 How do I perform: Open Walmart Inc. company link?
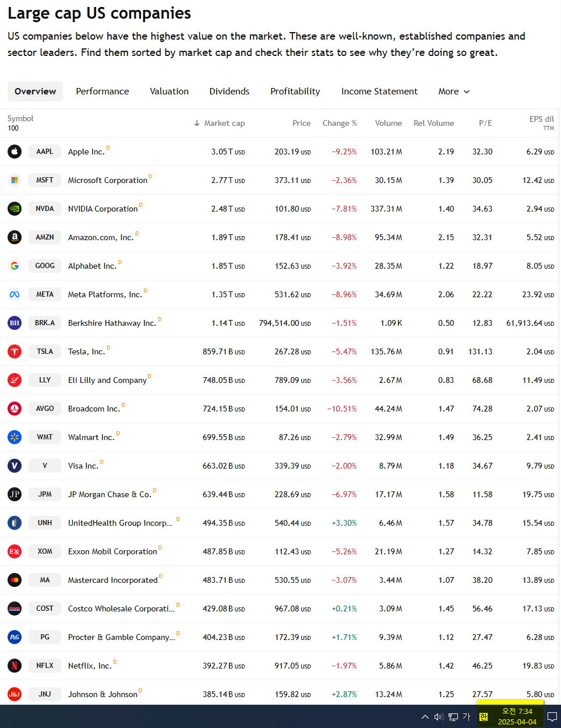[x=91, y=437]
